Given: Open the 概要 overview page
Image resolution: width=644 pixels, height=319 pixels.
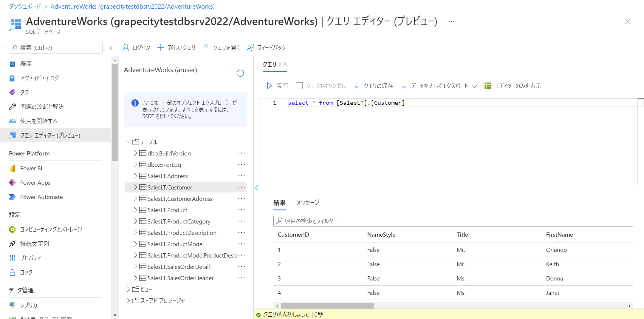Looking at the screenshot, I should click(x=26, y=64).
